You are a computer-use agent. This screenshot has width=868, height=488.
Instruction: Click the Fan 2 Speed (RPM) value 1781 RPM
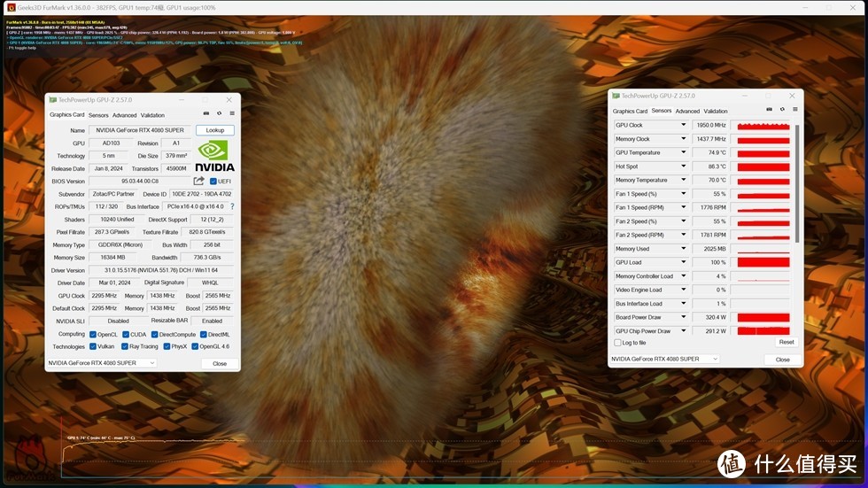coord(709,236)
